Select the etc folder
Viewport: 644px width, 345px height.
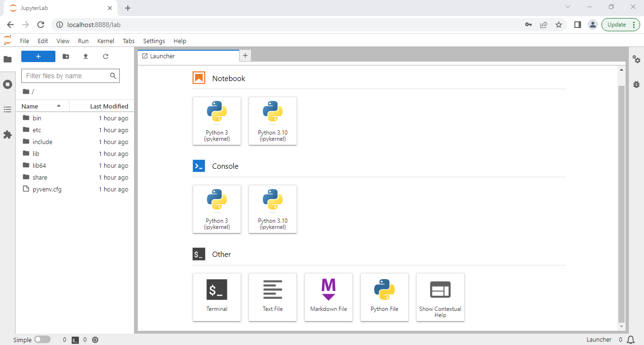click(75, 130)
